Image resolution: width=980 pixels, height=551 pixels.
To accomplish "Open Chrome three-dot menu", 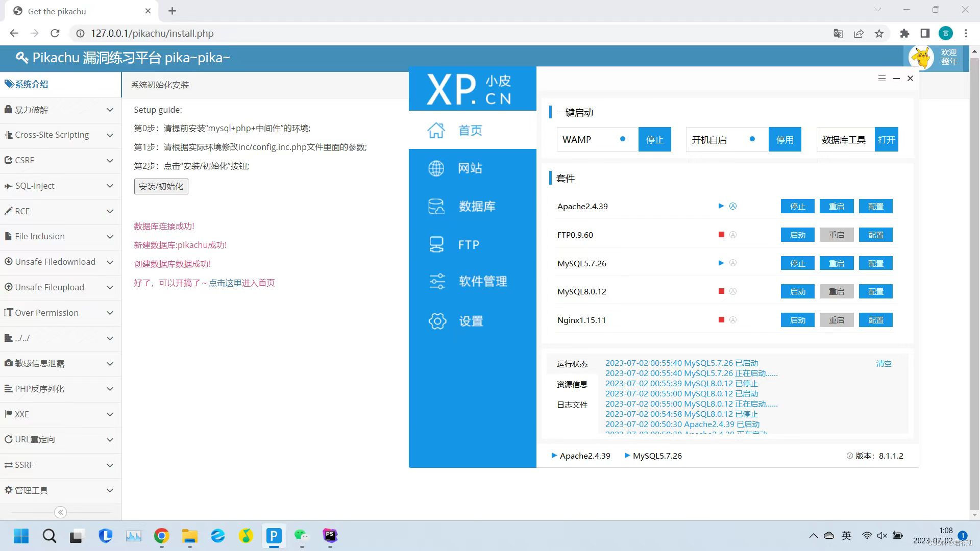I will click(x=966, y=34).
